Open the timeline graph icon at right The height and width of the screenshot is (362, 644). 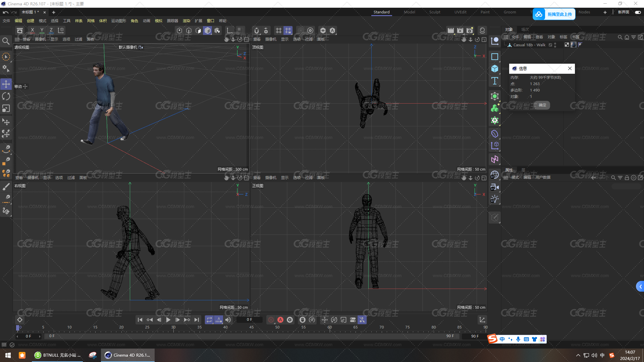coord(482,320)
